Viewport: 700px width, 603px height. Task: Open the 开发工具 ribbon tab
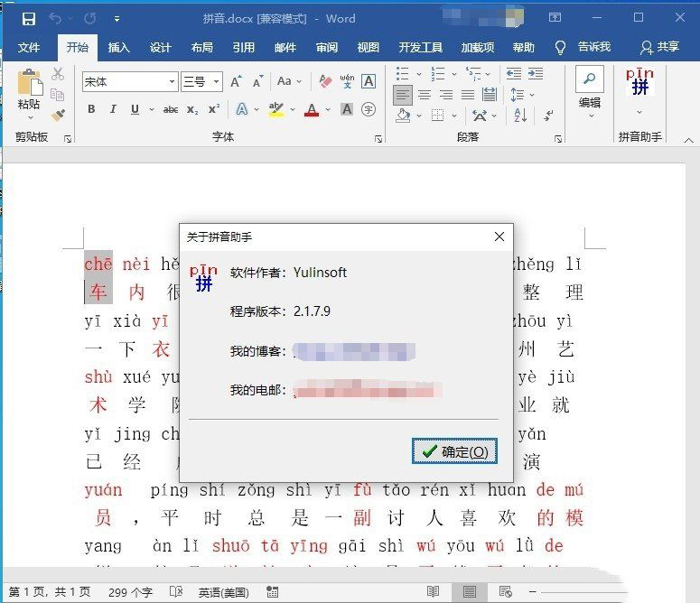[x=421, y=47]
